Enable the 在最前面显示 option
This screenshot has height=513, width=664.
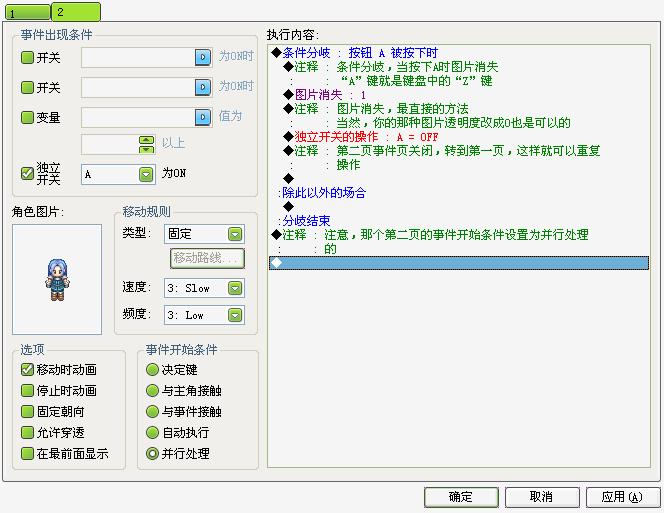click(x=27, y=454)
